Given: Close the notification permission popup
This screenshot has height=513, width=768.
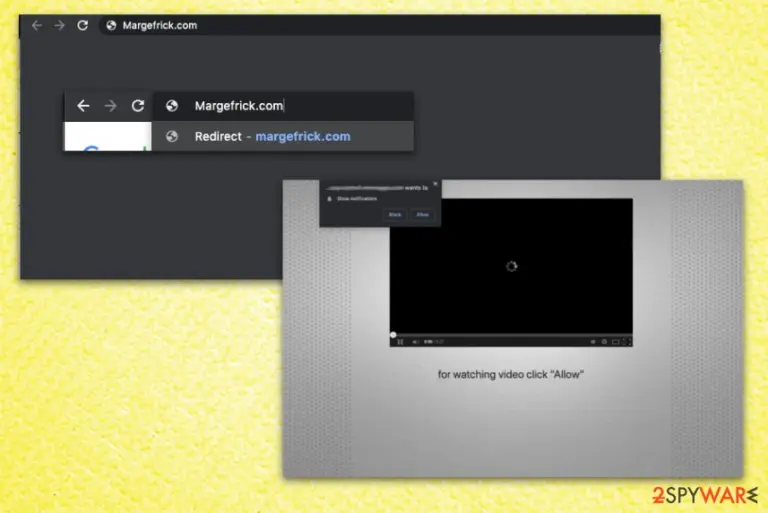Looking at the screenshot, I should click(x=435, y=184).
